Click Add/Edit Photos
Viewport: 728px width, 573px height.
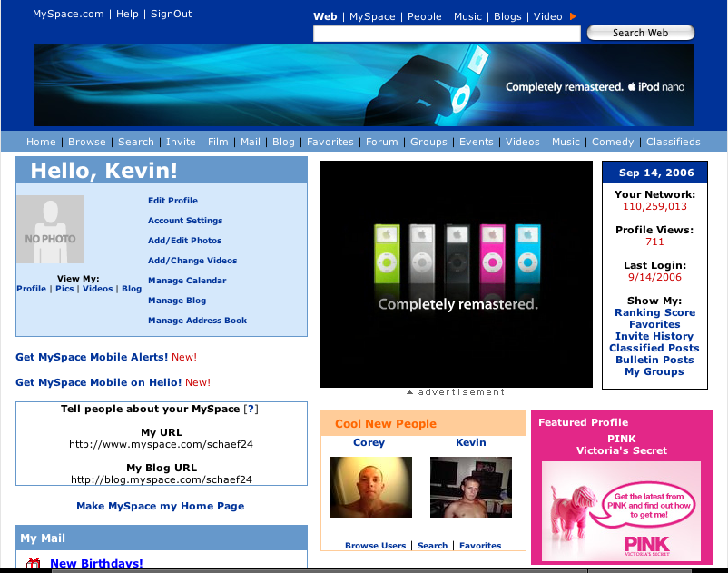point(185,241)
